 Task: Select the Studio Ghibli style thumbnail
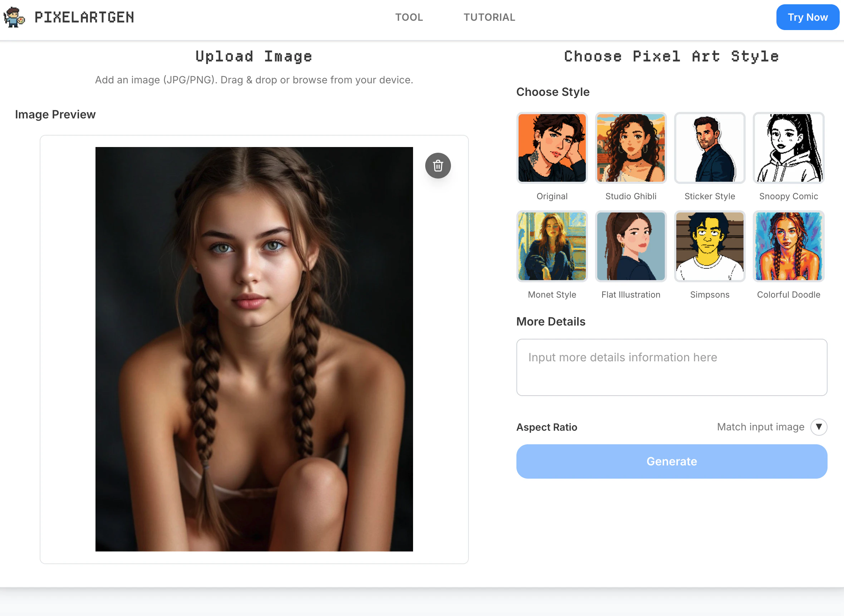[x=631, y=148]
